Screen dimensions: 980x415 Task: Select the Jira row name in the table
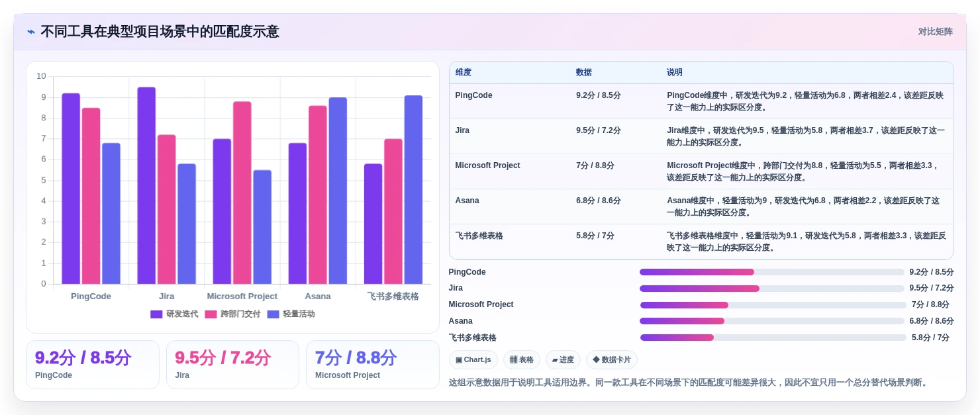point(462,130)
